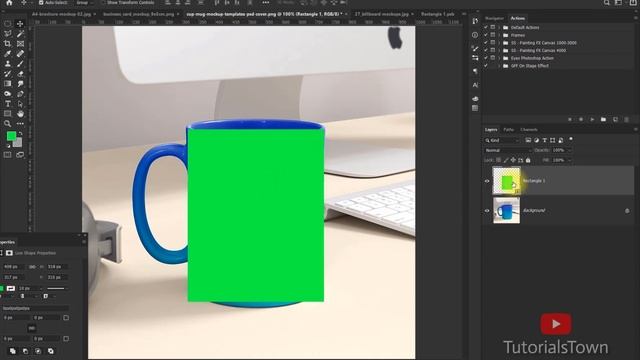Viewport: 640px width, 360px height.
Task: Open the Fill value dropdown
Action: click(569, 160)
